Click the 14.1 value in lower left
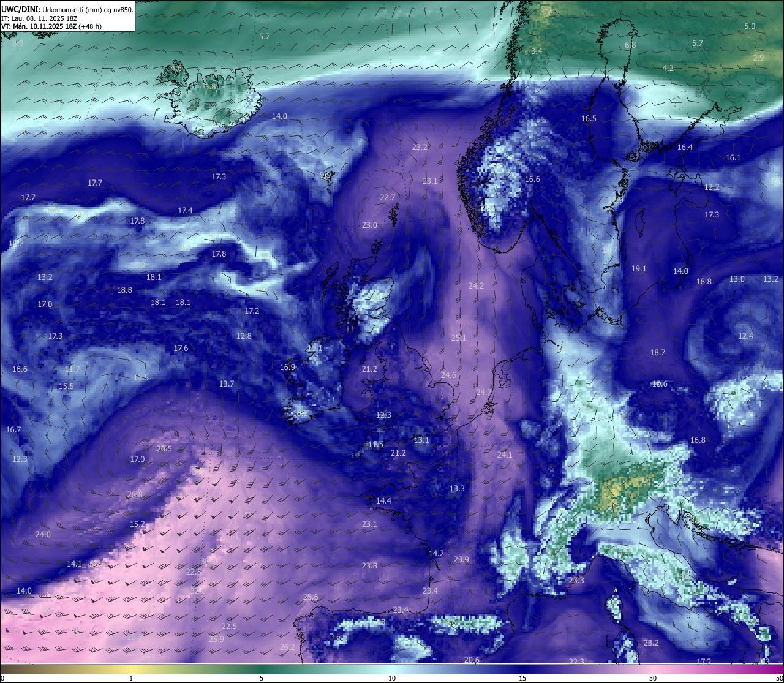784x683 pixels. (x=74, y=564)
